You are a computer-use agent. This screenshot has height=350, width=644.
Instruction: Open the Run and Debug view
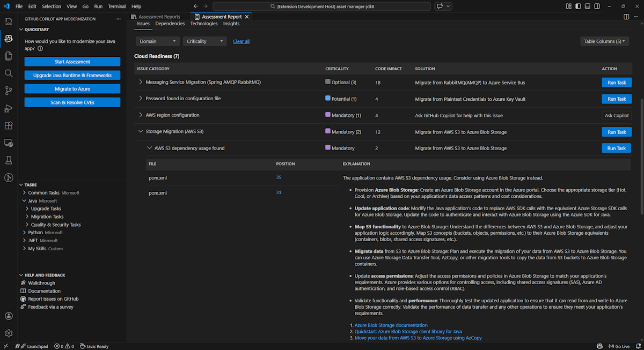click(x=9, y=108)
